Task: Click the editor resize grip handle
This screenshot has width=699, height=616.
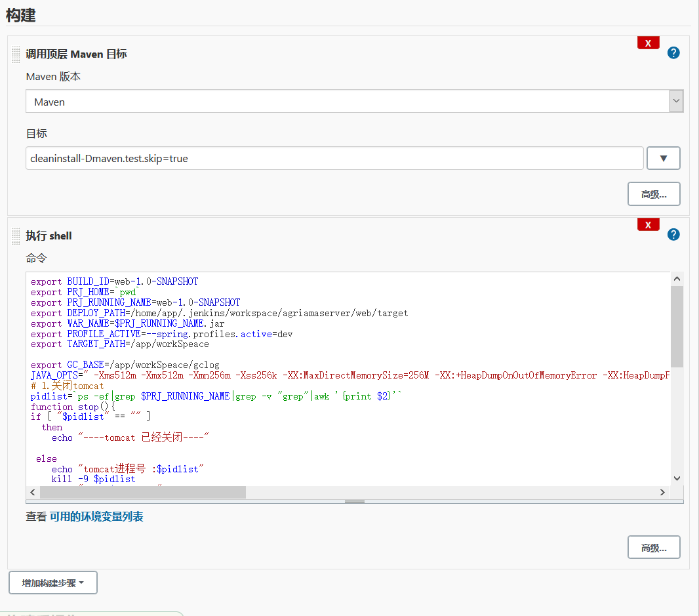Action: 354,502
